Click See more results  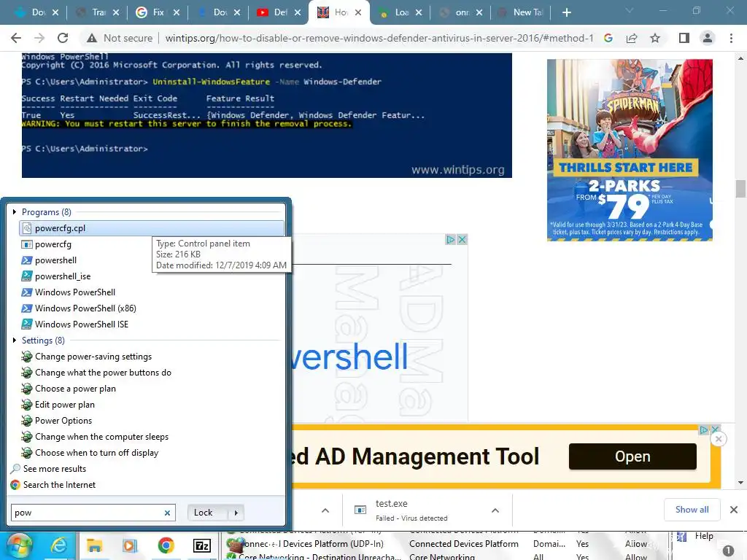coord(54,469)
